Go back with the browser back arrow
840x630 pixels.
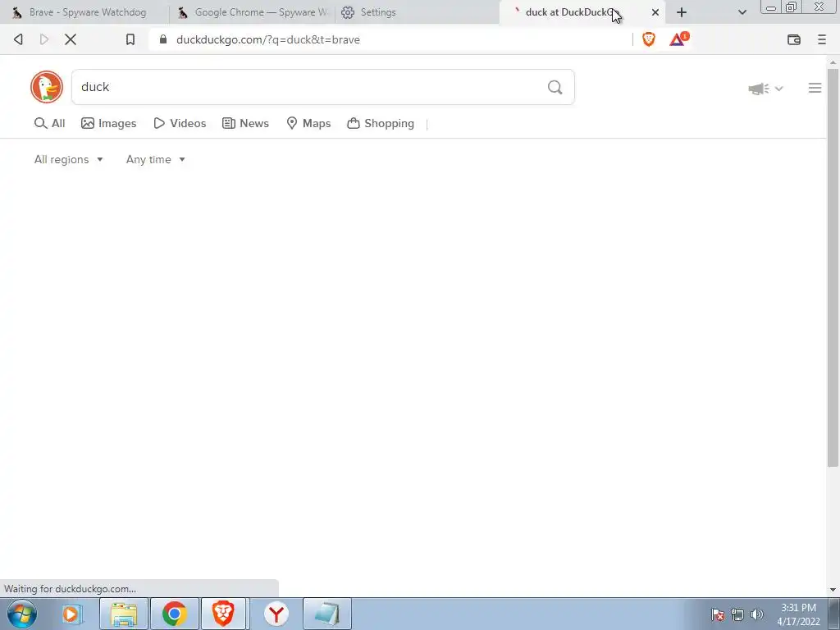coord(18,39)
